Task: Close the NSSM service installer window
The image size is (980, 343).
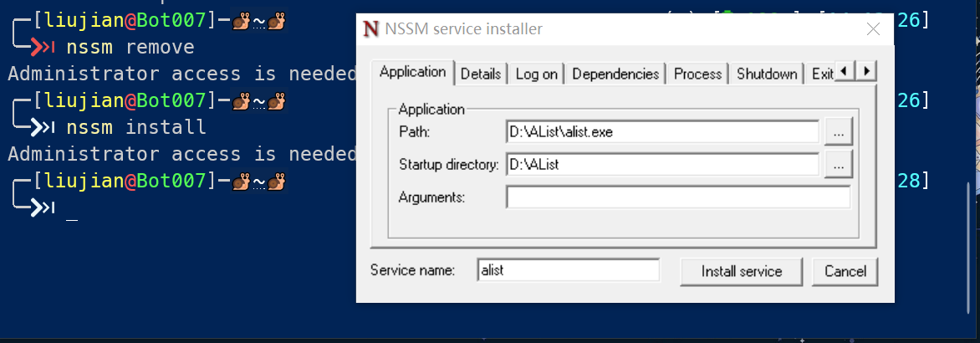Action: pos(873,29)
